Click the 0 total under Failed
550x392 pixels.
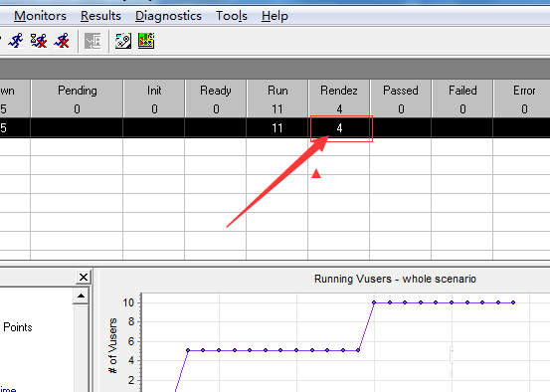(x=462, y=109)
